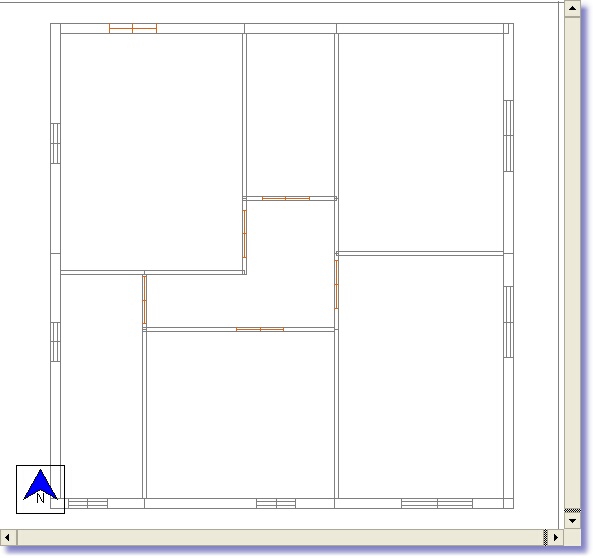The width and height of the screenshot is (593, 558).
Task: Select the orange door into the large northwest room
Action: tap(245, 234)
